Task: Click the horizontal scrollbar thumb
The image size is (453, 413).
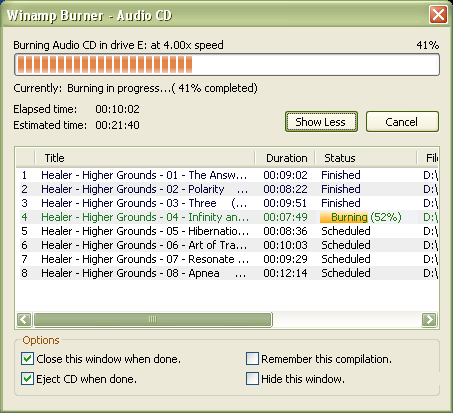Action: [153, 319]
